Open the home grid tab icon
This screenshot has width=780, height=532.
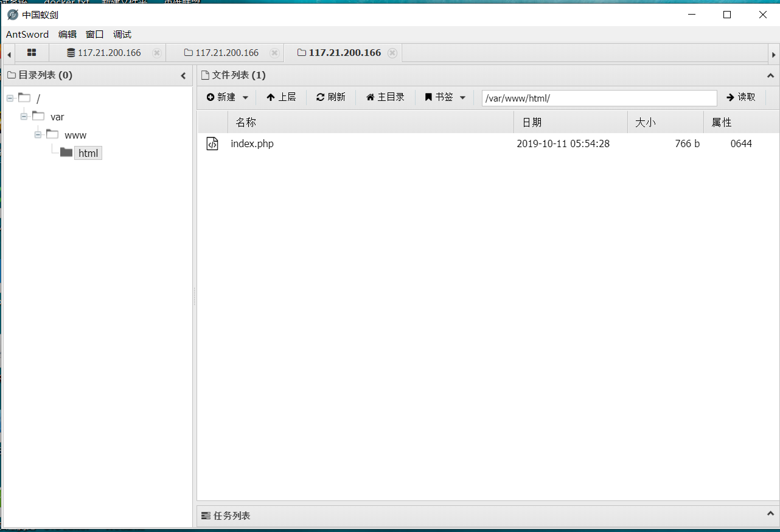tap(32, 53)
